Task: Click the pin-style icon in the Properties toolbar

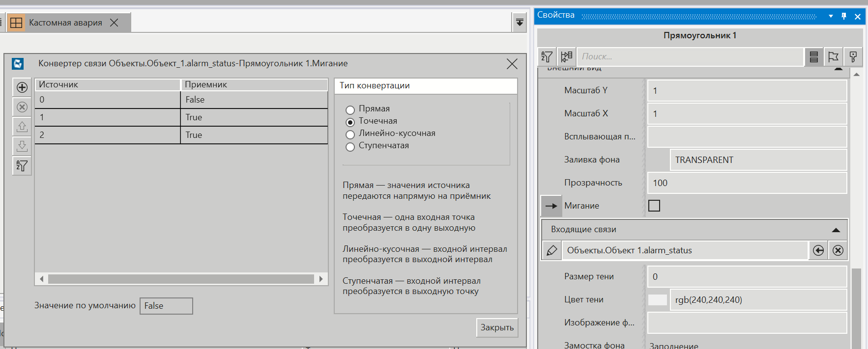Action: [853, 57]
